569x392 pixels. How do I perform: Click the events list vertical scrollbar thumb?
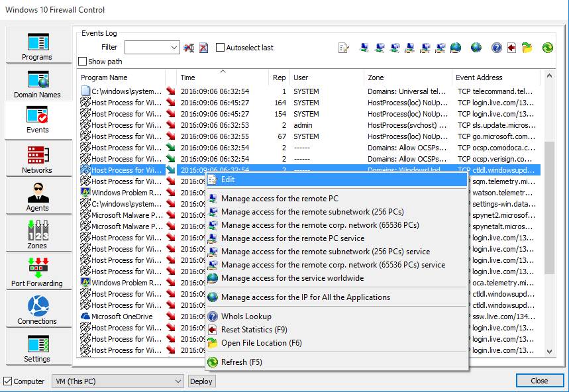coord(549,207)
